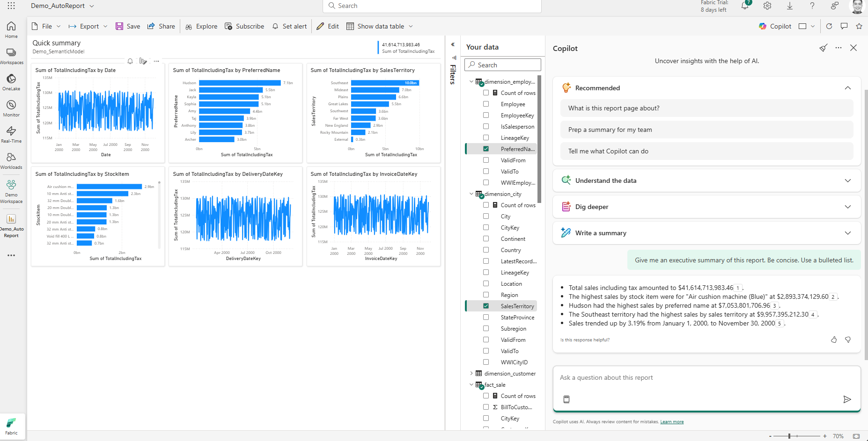The height and width of the screenshot is (441, 868).
Task: Click the top Search box
Action: pos(432,6)
